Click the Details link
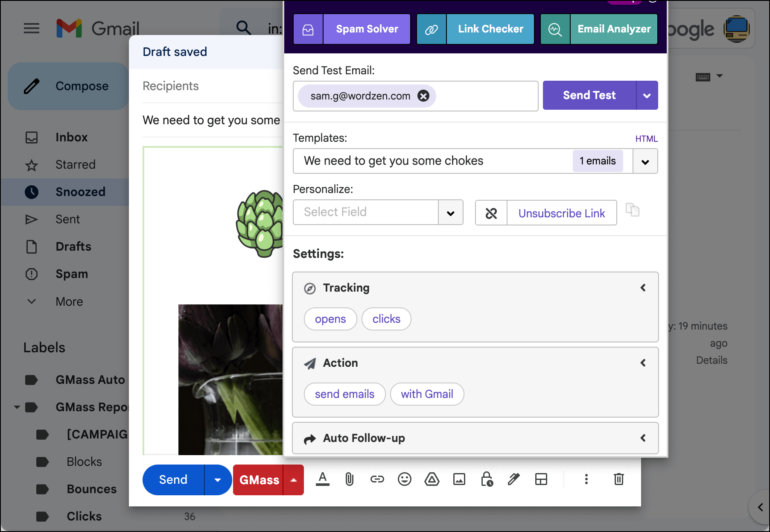The image size is (770, 532). point(712,360)
